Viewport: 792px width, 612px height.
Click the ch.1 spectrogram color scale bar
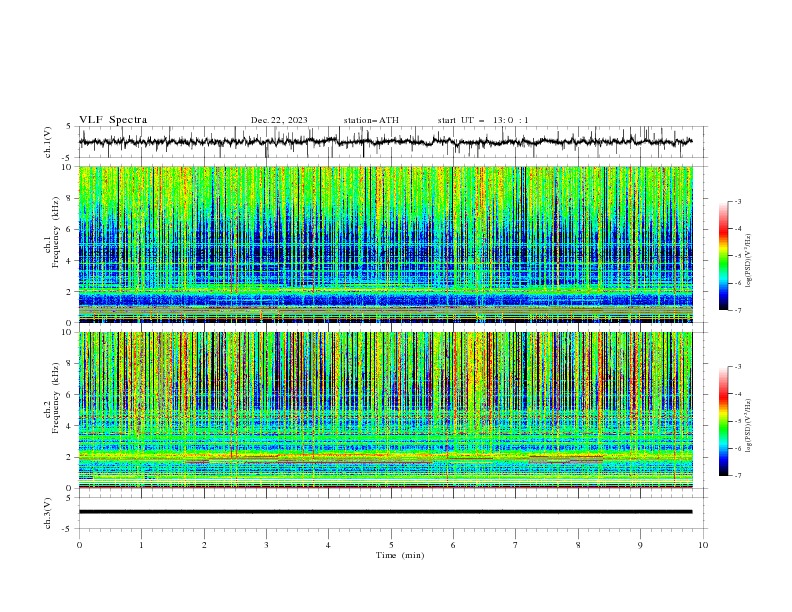[723, 256]
